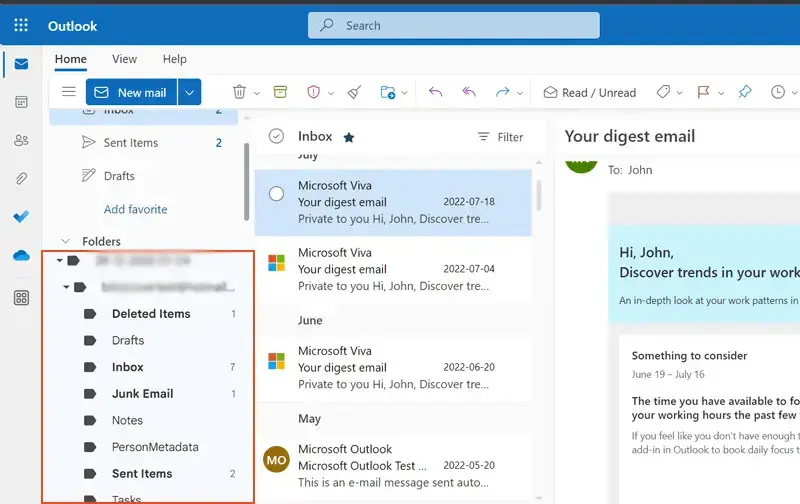
Task: Open the New mail dropdown arrow
Action: [x=189, y=92]
